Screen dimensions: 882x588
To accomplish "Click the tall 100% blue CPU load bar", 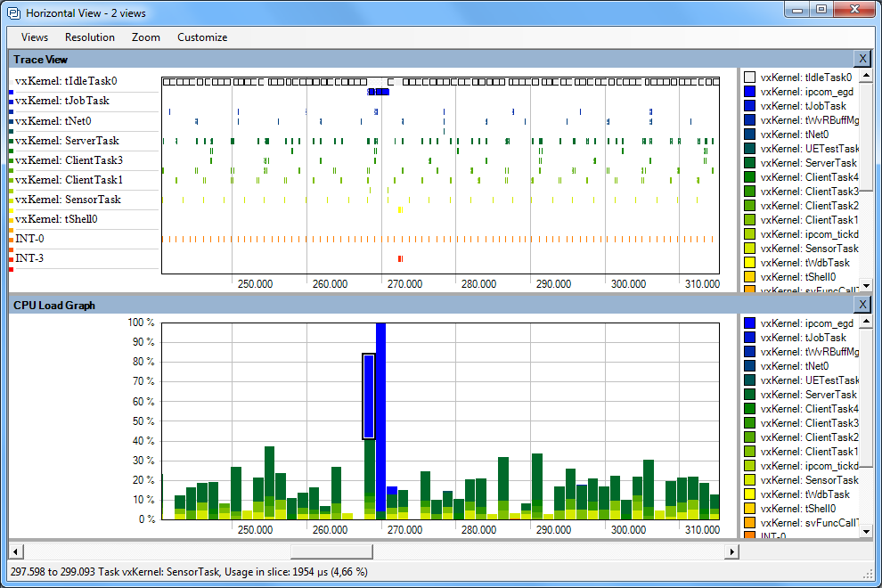I will click(x=380, y=417).
